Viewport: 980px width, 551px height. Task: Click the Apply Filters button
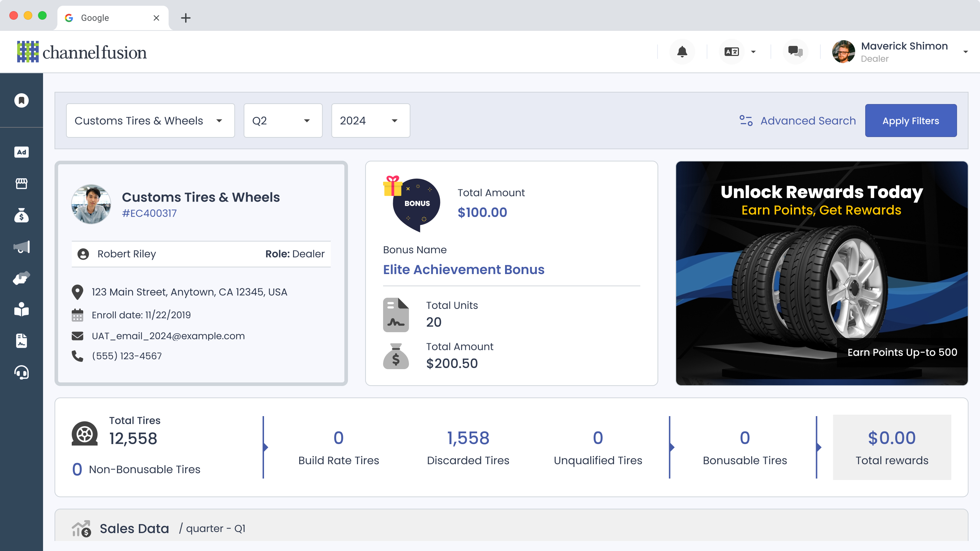pyautogui.click(x=910, y=121)
